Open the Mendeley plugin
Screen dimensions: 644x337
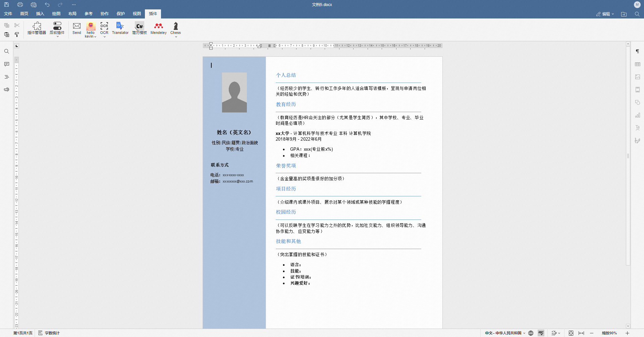pyautogui.click(x=159, y=28)
